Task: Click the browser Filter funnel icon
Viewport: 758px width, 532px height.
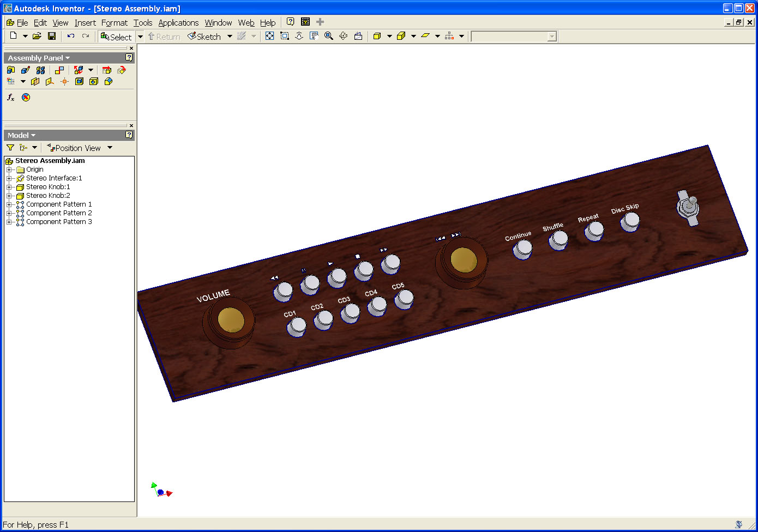Action: click(10, 148)
